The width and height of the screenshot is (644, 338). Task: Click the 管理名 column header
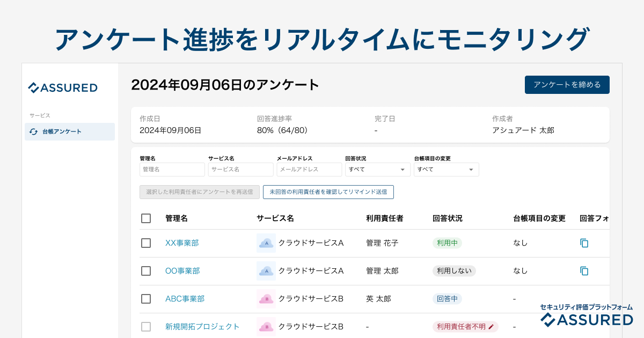177,218
